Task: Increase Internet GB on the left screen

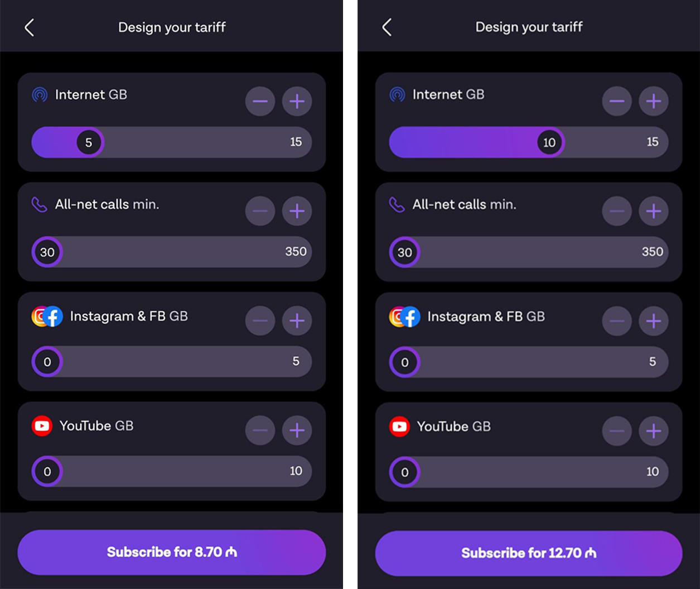Action: coord(297,102)
